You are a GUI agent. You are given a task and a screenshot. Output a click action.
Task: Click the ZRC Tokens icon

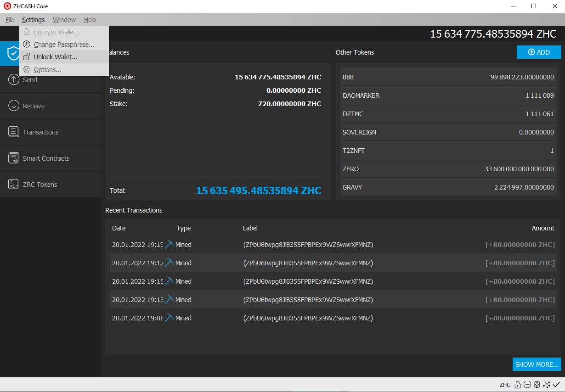point(14,184)
